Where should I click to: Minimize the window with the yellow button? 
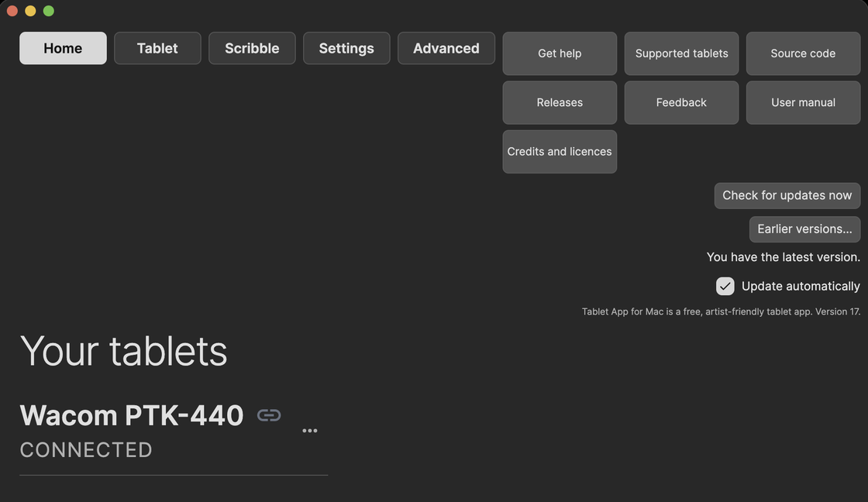click(x=30, y=11)
